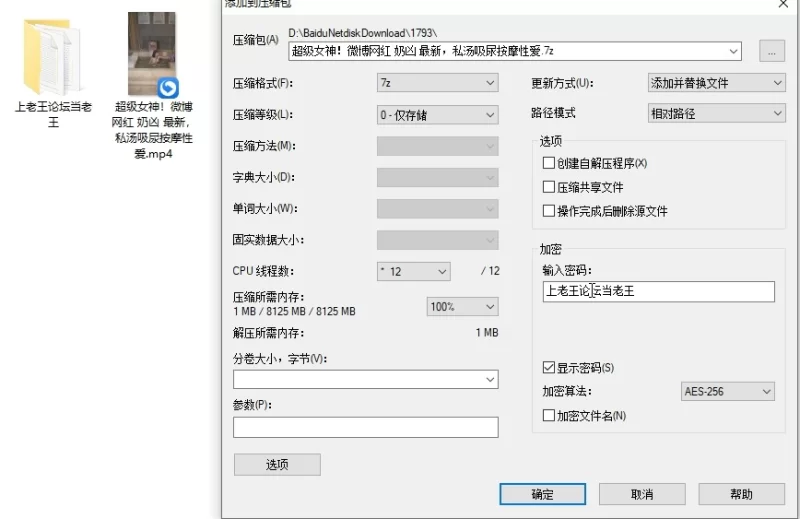Click the 帮助 button

(741, 494)
